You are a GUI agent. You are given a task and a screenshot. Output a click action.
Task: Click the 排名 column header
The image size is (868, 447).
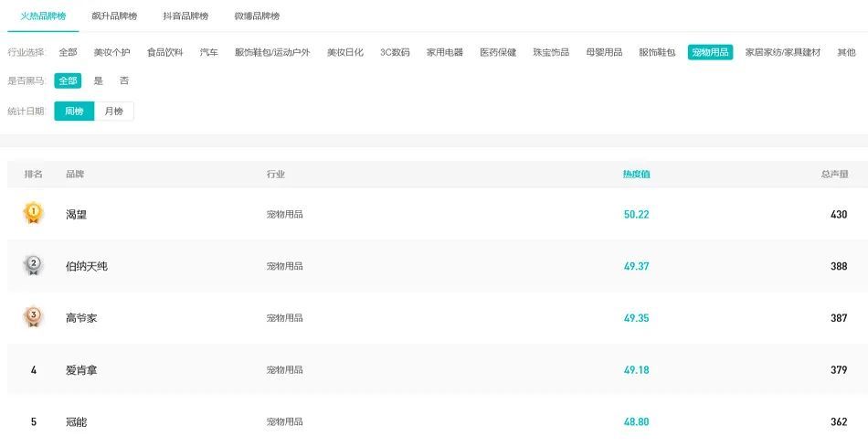pyautogui.click(x=33, y=174)
